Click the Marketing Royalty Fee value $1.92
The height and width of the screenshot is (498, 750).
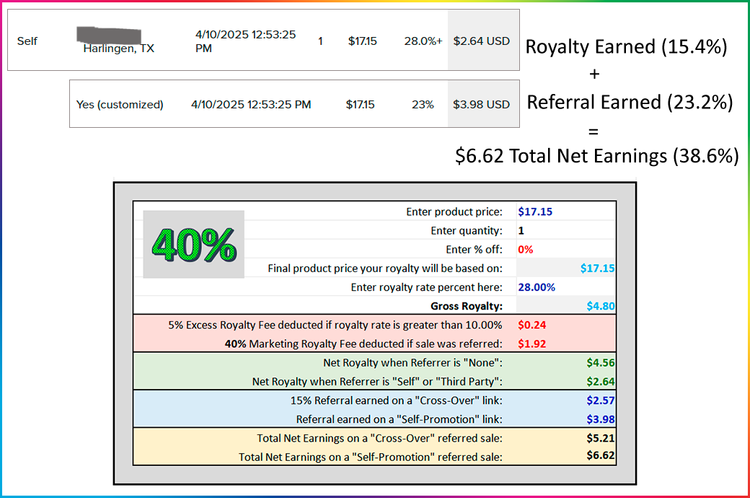[532, 343]
